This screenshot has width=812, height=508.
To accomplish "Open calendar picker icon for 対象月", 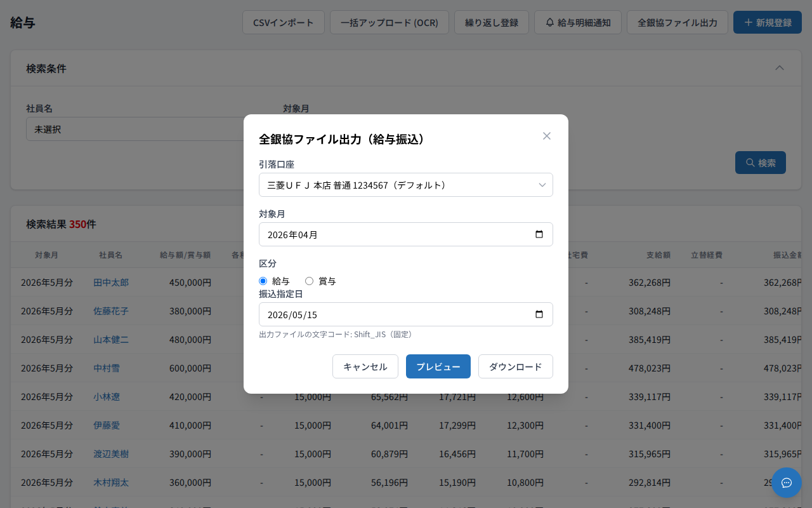I will point(539,234).
